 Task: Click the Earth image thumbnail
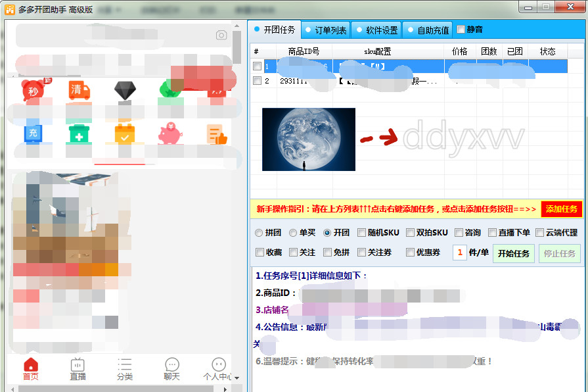(308, 139)
